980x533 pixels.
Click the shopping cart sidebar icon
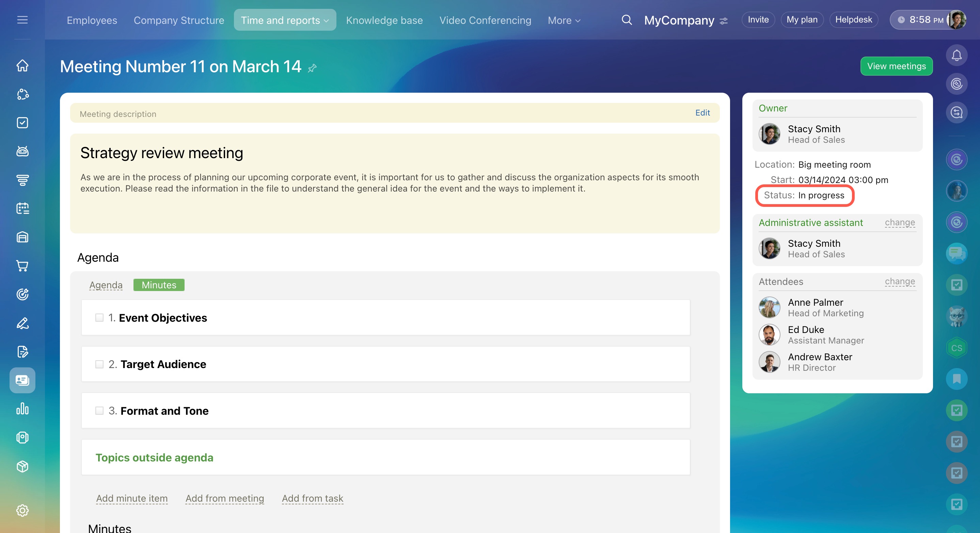tap(22, 266)
